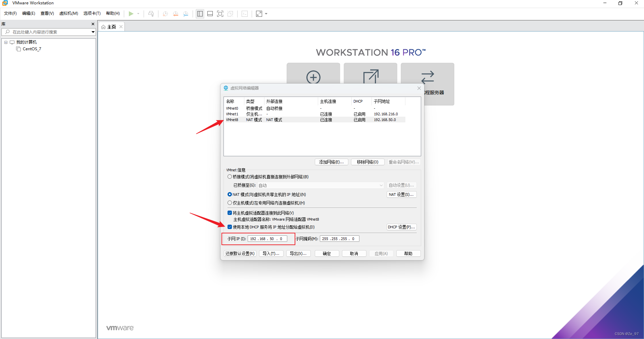
Task: Close the 主页 tab
Action: (121, 27)
